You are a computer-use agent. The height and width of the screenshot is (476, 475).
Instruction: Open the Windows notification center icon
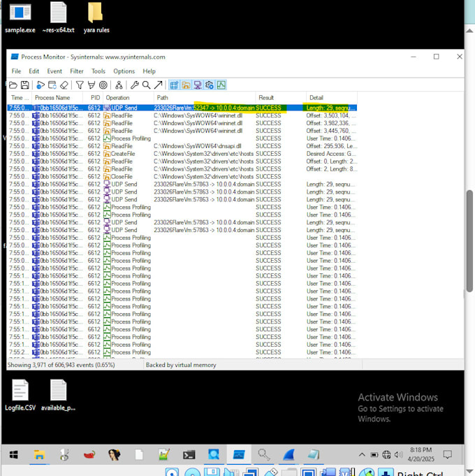point(447,454)
